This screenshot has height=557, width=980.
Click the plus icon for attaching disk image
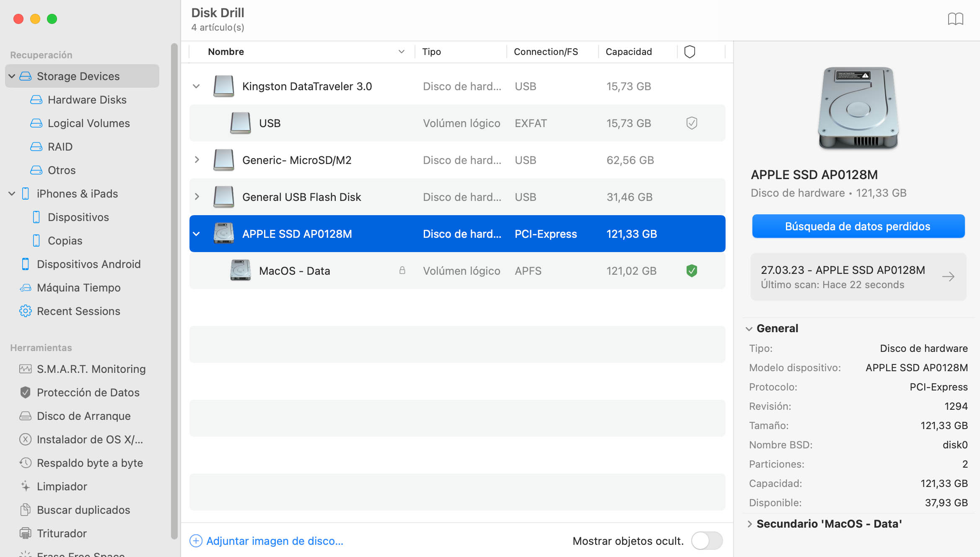click(x=196, y=541)
